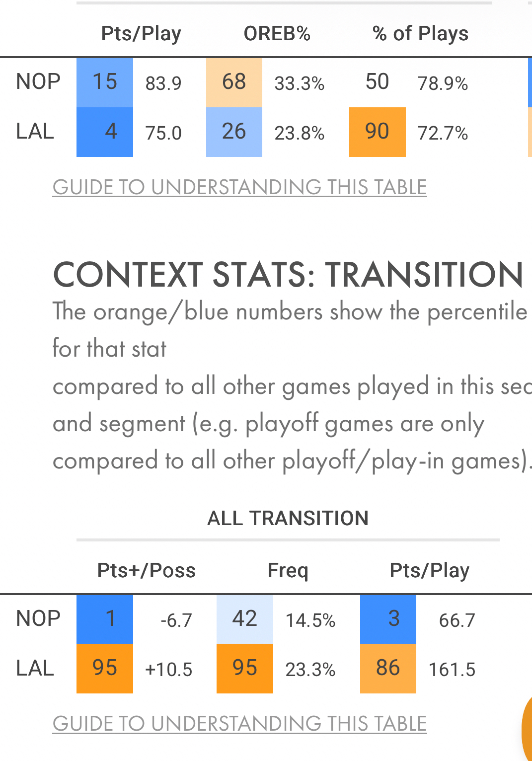Click the dark blue 4 percentile cell
The image size is (532, 761).
point(105,132)
